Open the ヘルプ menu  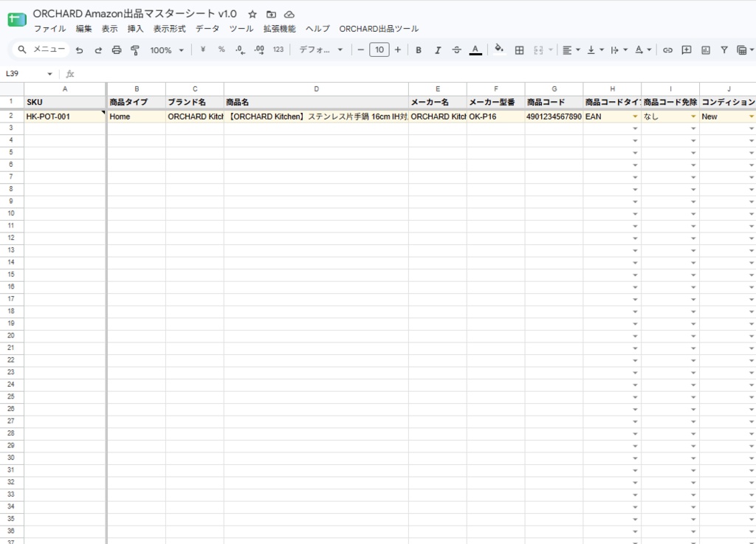[x=317, y=29]
